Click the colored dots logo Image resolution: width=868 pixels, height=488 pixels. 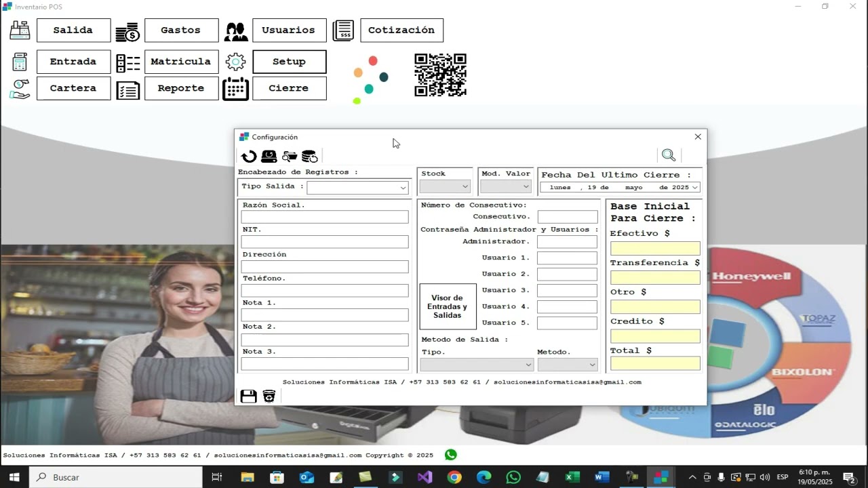click(x=371, y=80)
